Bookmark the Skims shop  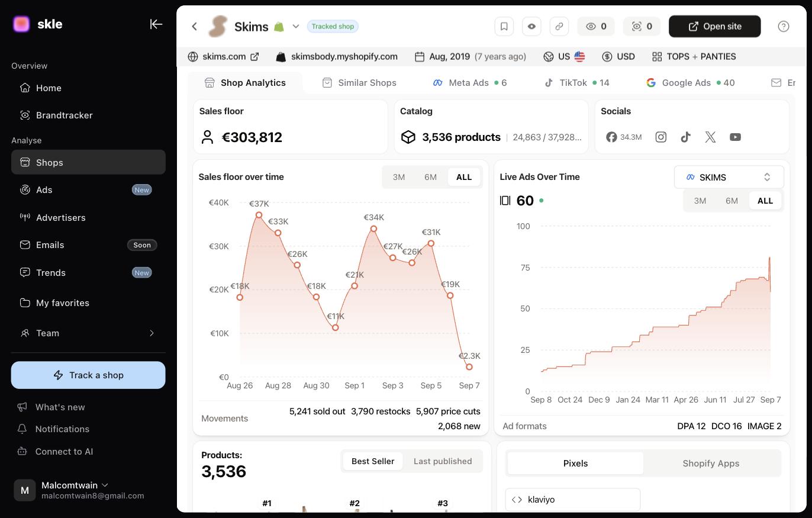[x=504, y=26]
